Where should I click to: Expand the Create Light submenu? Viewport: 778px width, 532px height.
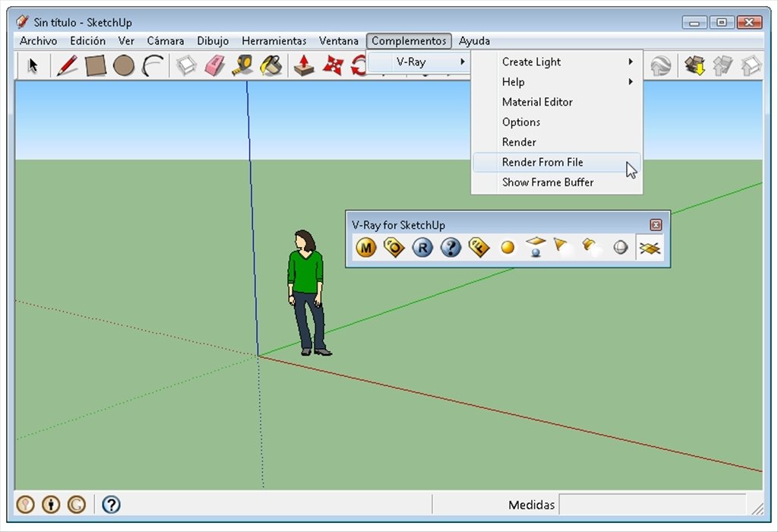(557, 62)
